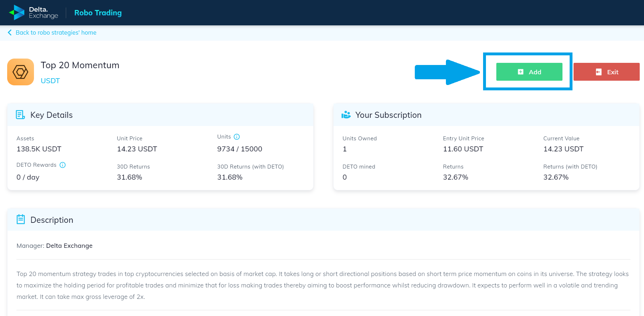Add units with the green Add button
Viewport: 644px width, 316px height.
pyautogui.click(x=529, y=72)
